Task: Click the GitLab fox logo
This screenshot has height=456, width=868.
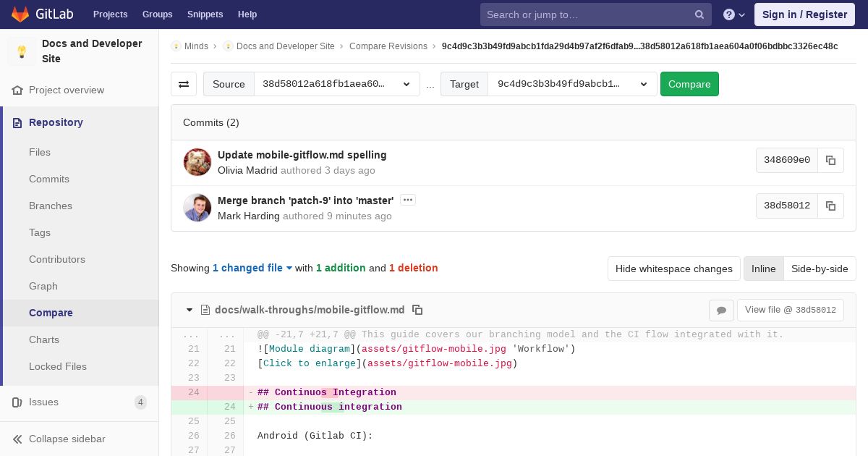Action: [20, 14]
